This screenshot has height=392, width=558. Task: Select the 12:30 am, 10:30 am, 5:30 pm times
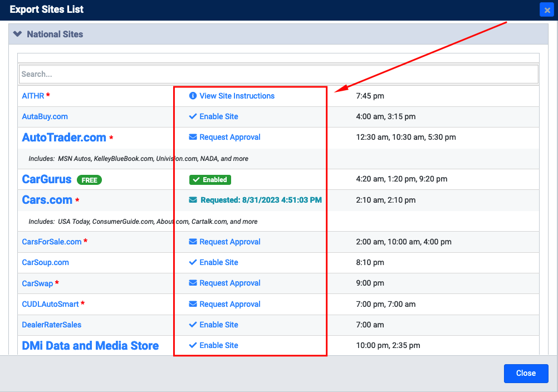[406, 137]
